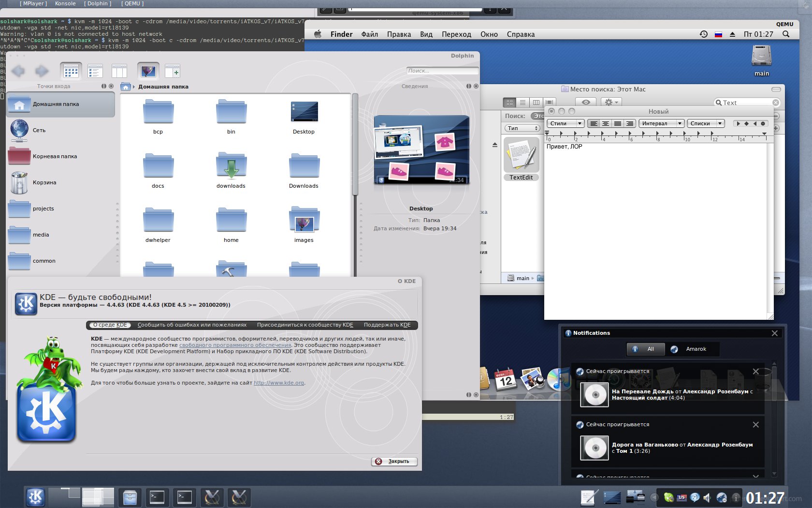Open the Правка menu in Finder
Screen dimensions: 812x508
point(399,34)
